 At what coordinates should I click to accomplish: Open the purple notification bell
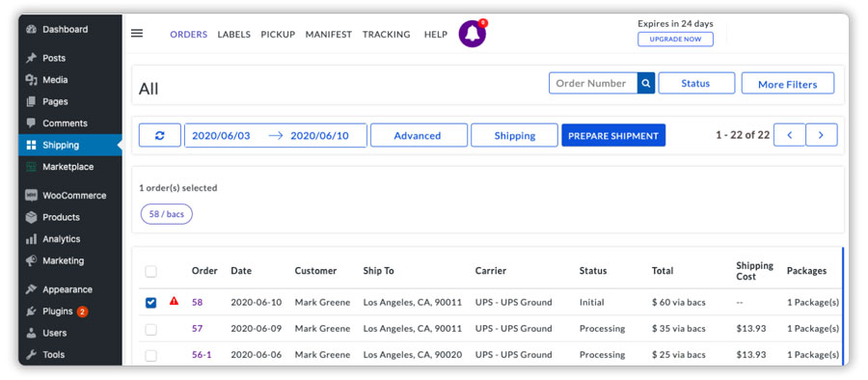coord(473,35)
